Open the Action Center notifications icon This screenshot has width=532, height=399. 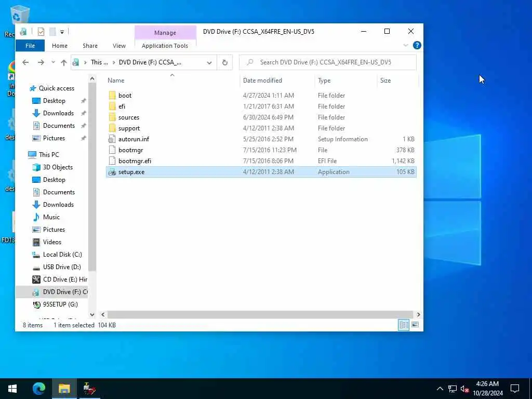click(x=515, y=389)
